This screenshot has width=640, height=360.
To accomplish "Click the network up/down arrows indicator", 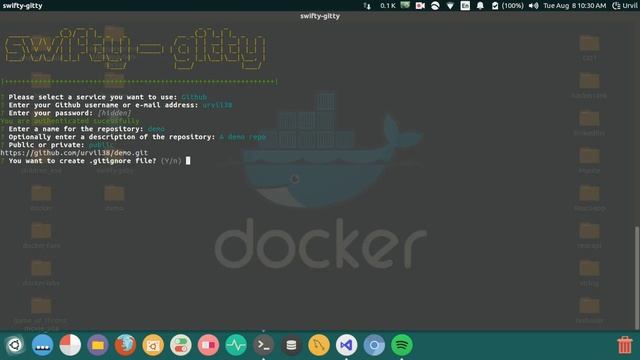I will (367, 6).
